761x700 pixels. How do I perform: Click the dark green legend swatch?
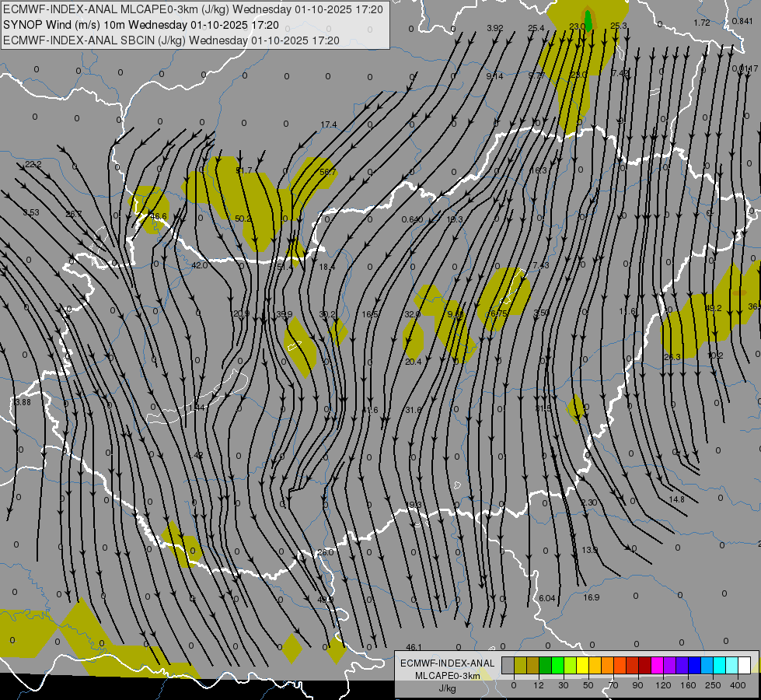(x=545, y=665)
